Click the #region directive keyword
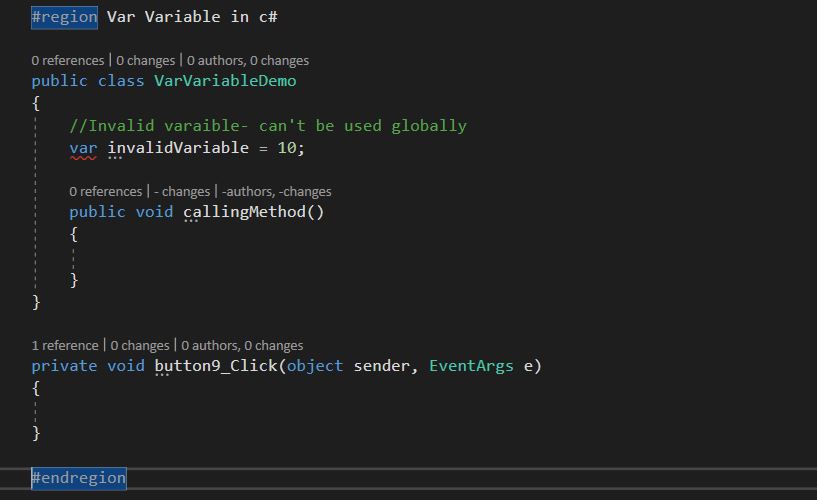Image resolution: width=817 pixels, height=500 pixels. pyautogui.click(x=64, y=17)
